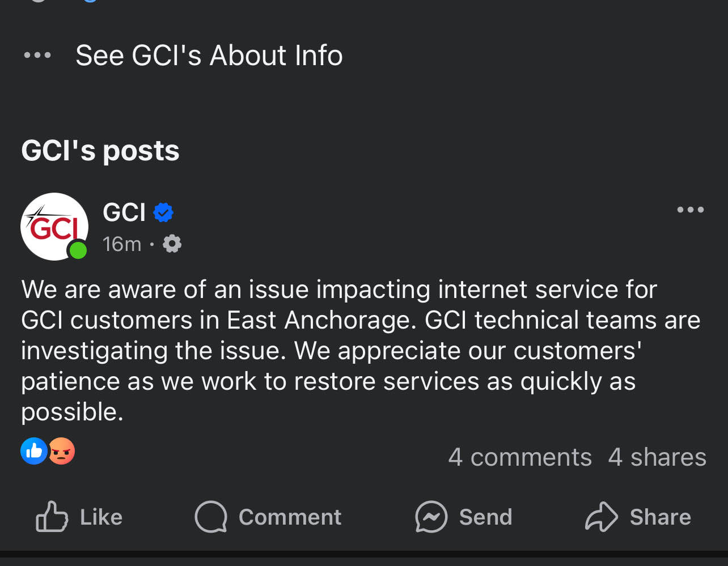View the 4 comments

tap(519, 457)
